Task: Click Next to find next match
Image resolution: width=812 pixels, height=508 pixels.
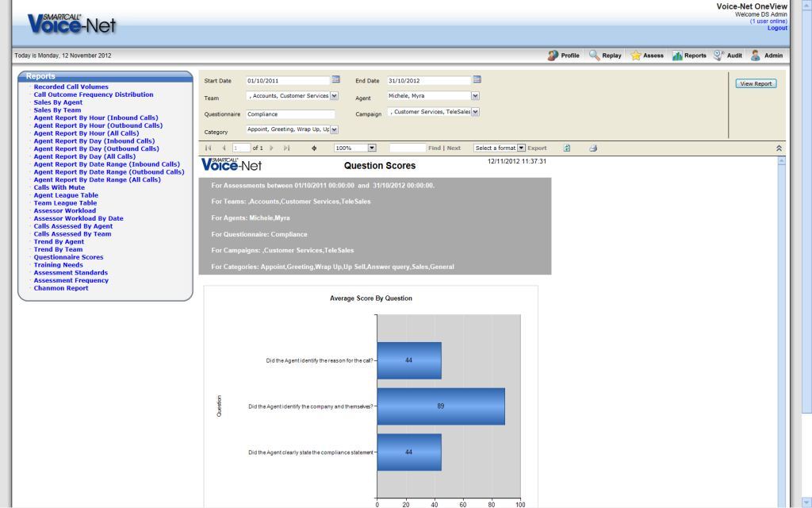Action: click(454, 148)
